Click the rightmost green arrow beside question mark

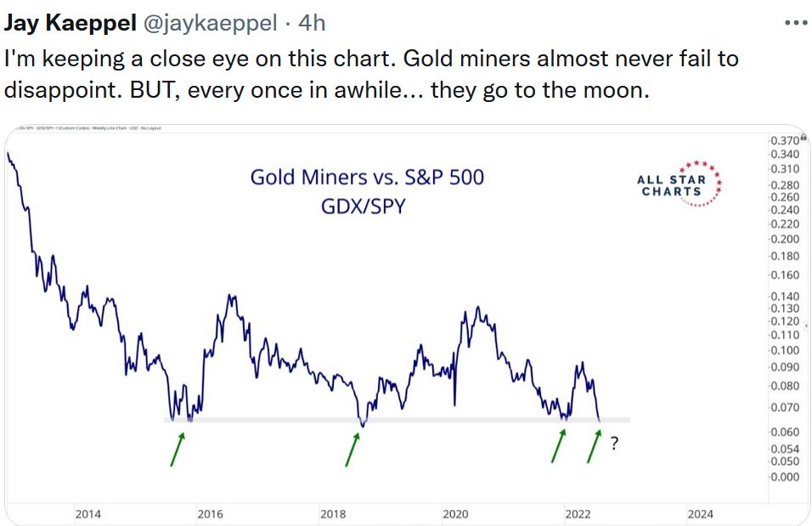595,446
